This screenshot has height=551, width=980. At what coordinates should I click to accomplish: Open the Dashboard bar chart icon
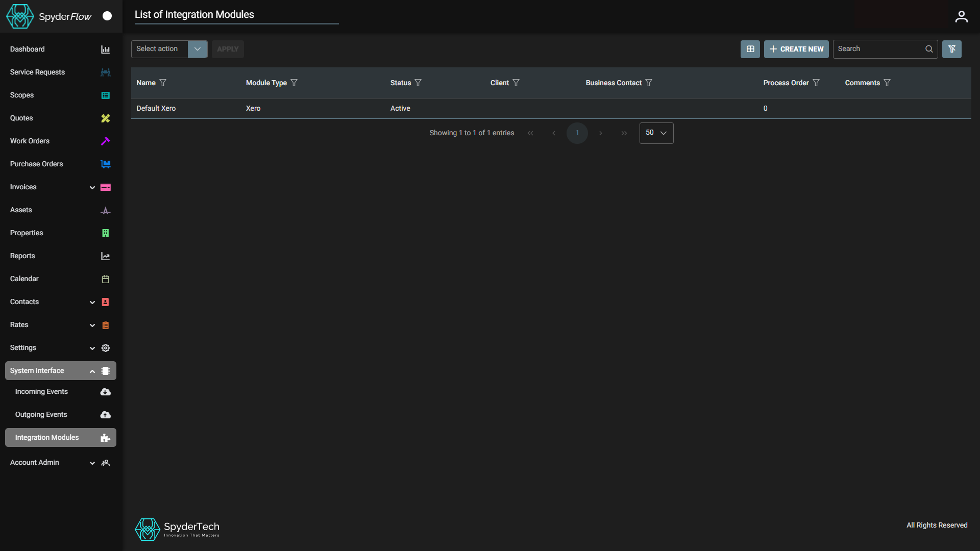(x=105, y=49)
